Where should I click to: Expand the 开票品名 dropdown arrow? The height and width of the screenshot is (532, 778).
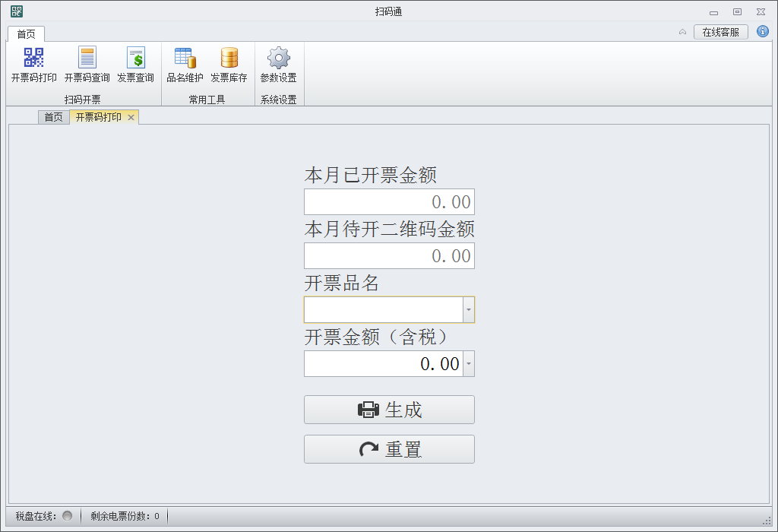coord(468,309)
